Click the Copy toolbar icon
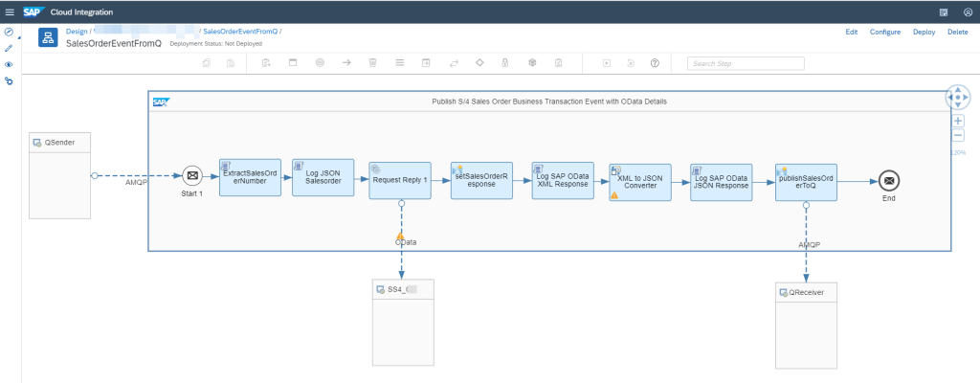The height and width of the screenshot is (383, 980). pos(207,63)
